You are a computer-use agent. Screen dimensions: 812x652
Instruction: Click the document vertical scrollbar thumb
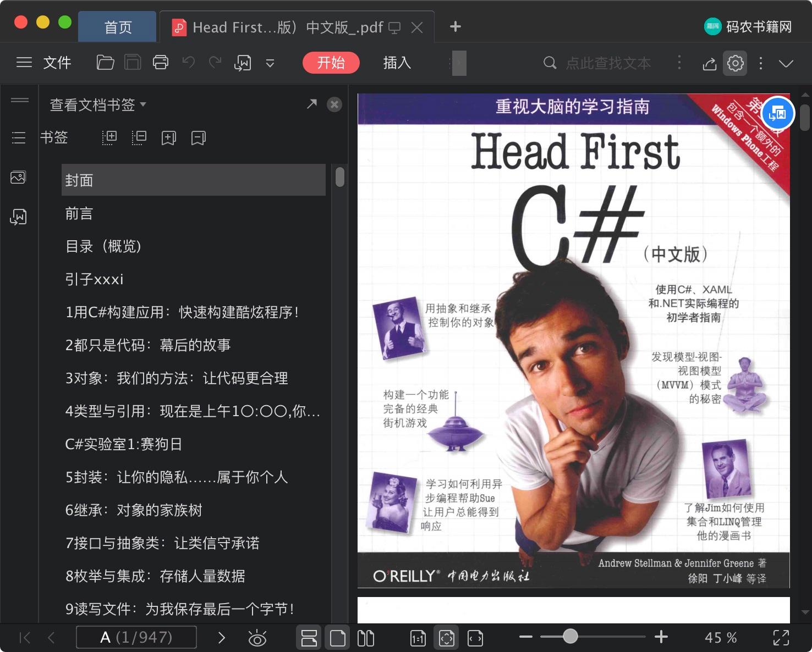tap(805, 118)
